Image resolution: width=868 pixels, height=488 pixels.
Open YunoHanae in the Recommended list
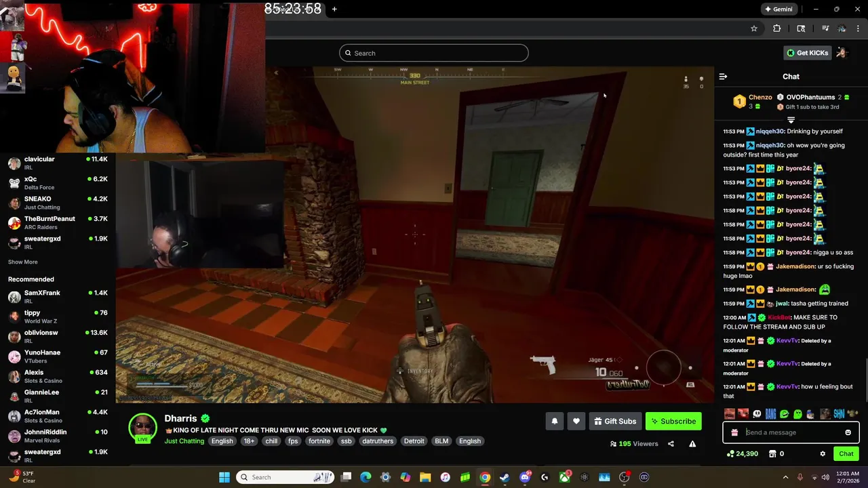[x=58, y=357]
